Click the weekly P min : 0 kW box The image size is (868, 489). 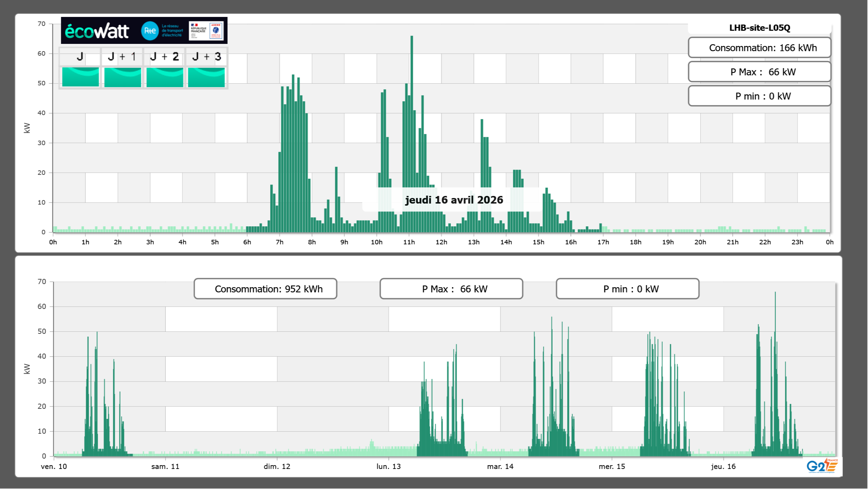pyautogui.click(x=627, y=289)
